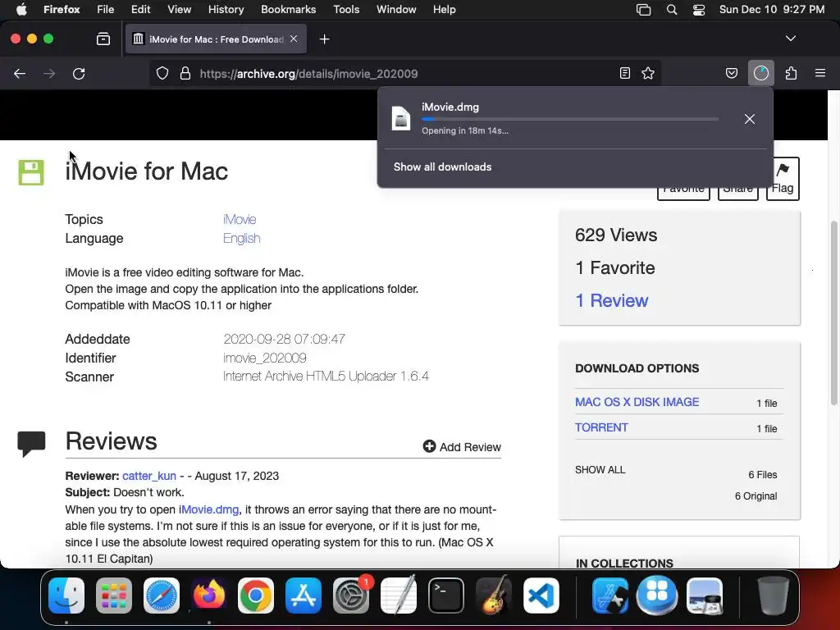Open Launchpad from the Dock
The height and width of the screenshot is (630, 840).
point(113,596)
